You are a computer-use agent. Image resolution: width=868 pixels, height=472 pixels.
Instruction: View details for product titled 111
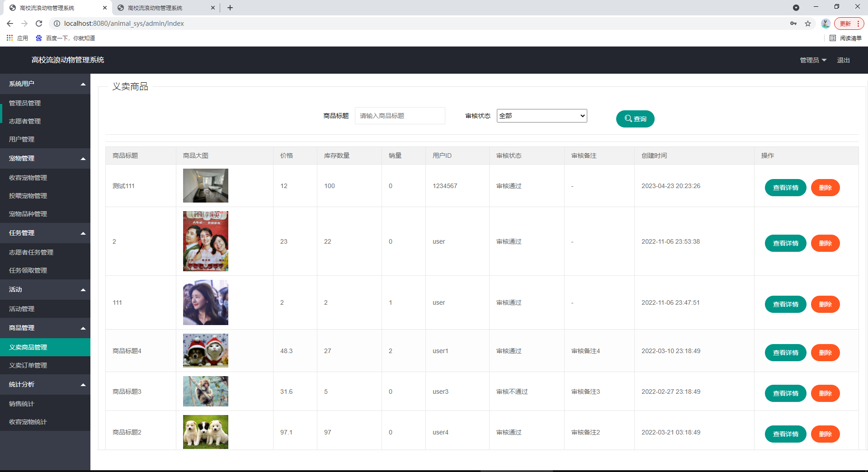point(785,304)
